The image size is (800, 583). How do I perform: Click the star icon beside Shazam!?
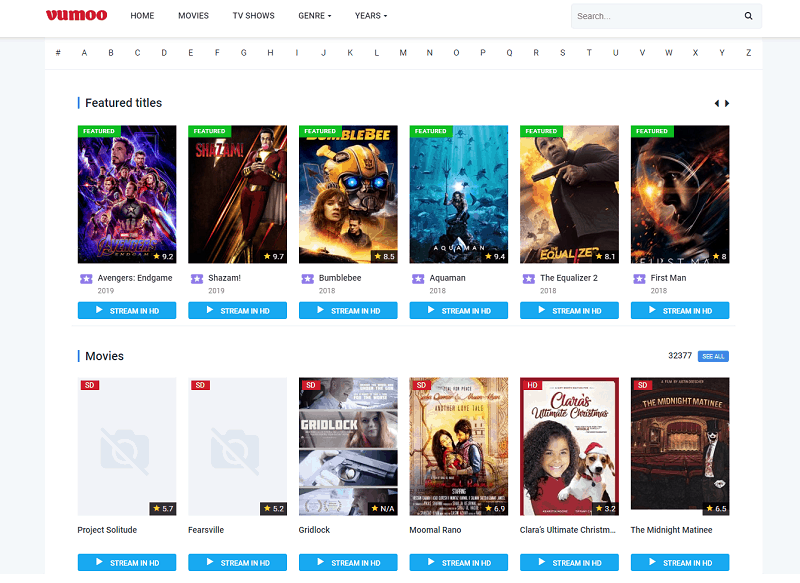[197, 279]
